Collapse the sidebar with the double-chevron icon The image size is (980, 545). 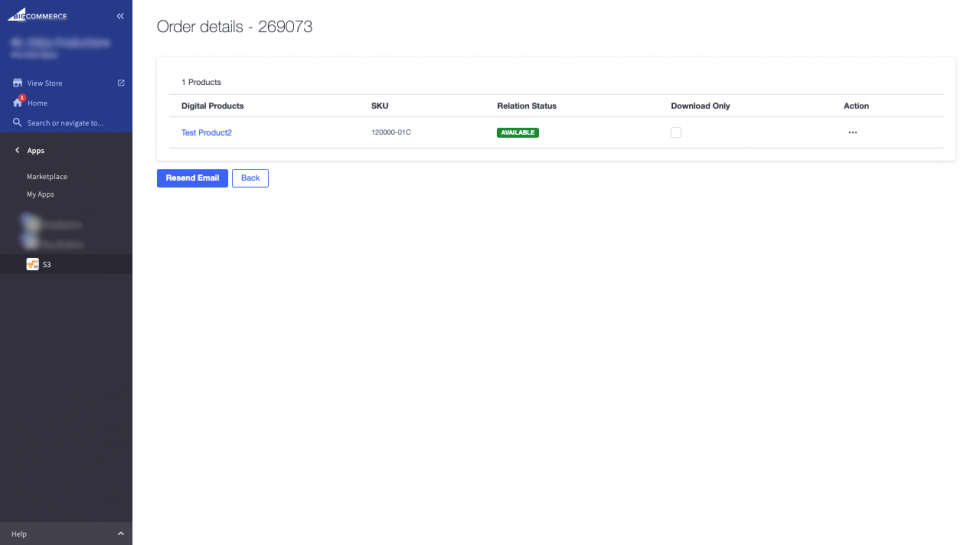(120, 16)
